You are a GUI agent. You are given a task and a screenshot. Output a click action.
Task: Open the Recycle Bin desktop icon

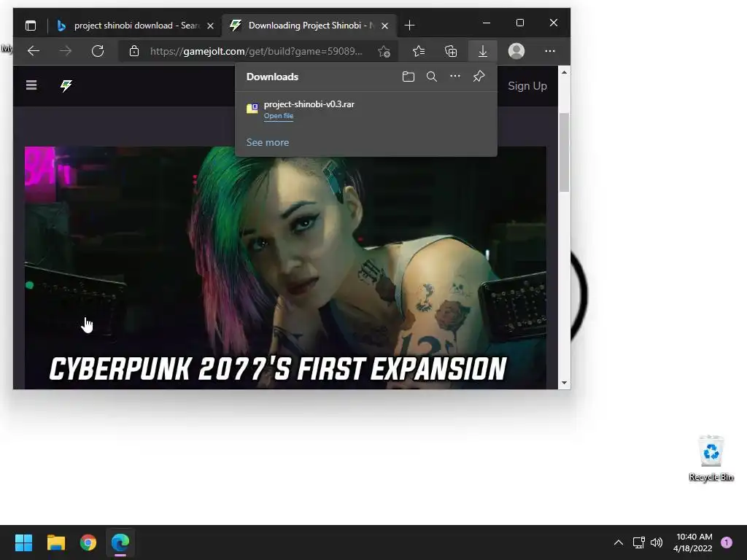(711, 458)
